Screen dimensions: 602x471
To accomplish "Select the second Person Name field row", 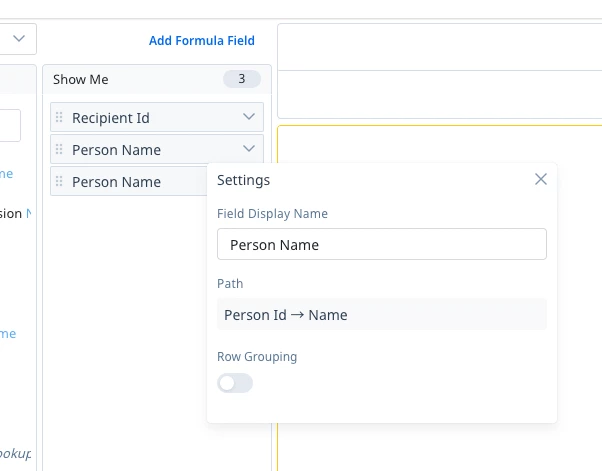I will (x=157, y=149).
